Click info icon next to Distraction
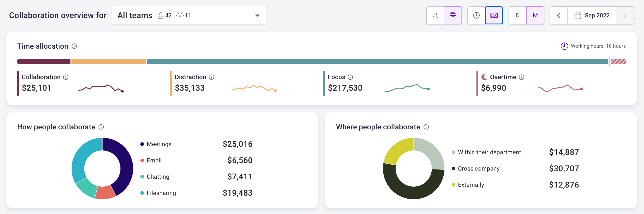The width and height of the screenshot is (644, 214). (211, 77)
